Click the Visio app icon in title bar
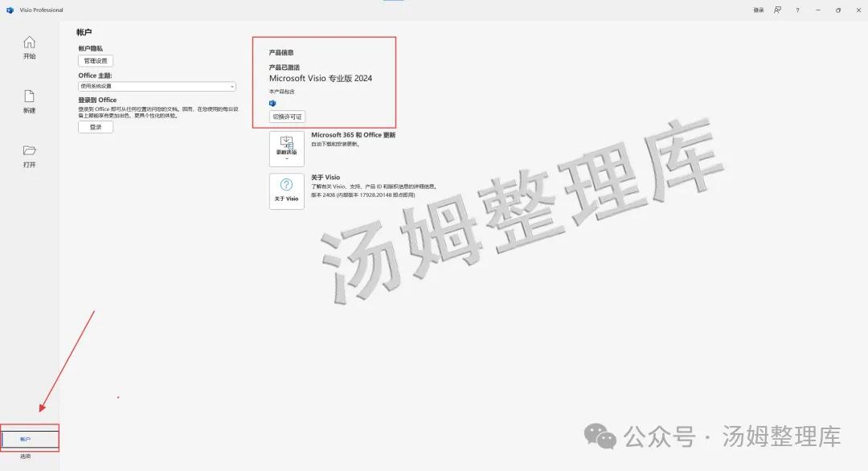The height and width of the screenshot is (471, 868). pos(10,10)
